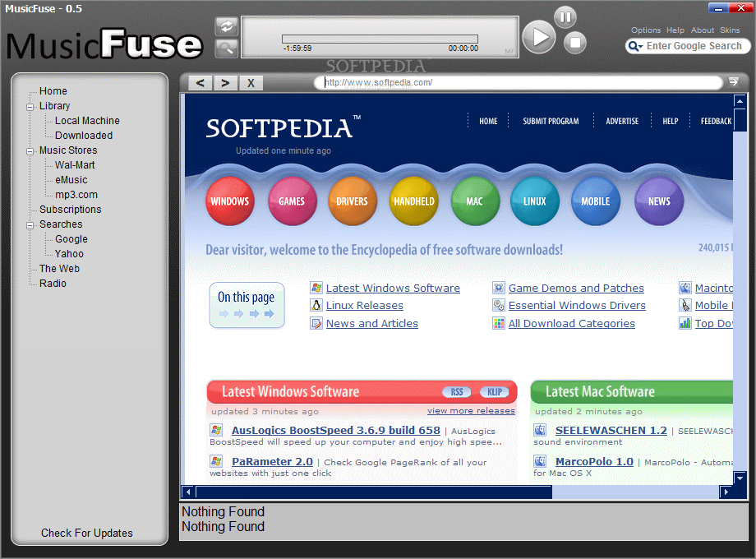Open the eMusic store entry
The height and width of the screenshot is (559, 756).
click(71, 180)
